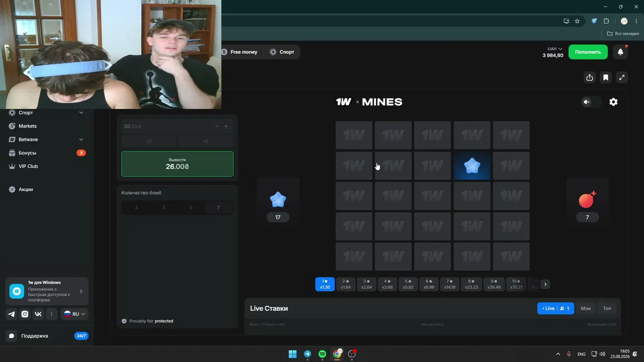Screen dimensions: 644x362
Task: Switch to the Топ bets tab
Action: click(x=607, y=308)
